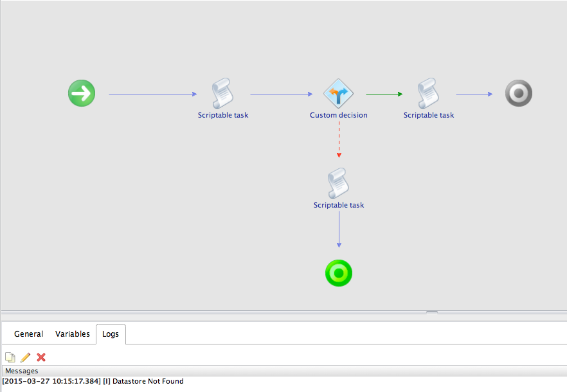Click the red X clear icon
This screenshot has height=392, width=567.
(41, 357)
